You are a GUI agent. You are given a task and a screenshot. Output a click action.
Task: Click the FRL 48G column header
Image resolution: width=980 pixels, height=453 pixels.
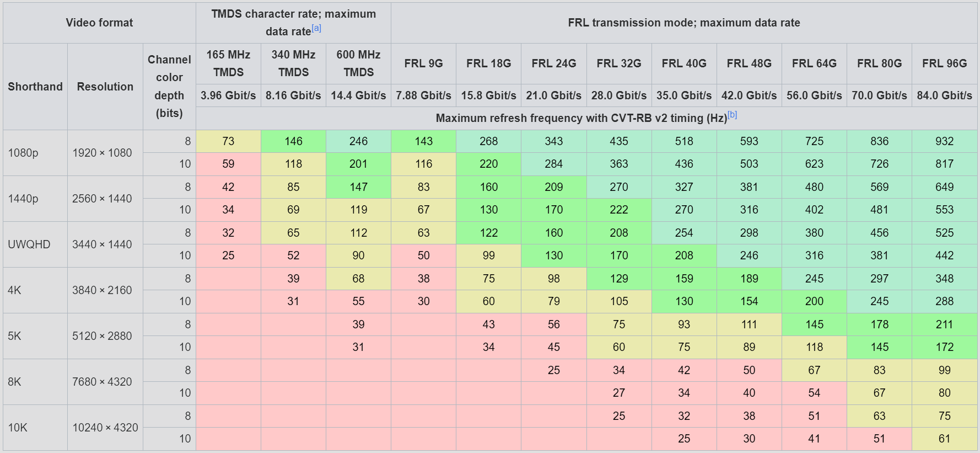pyautogui.click(x=749, y=63)
